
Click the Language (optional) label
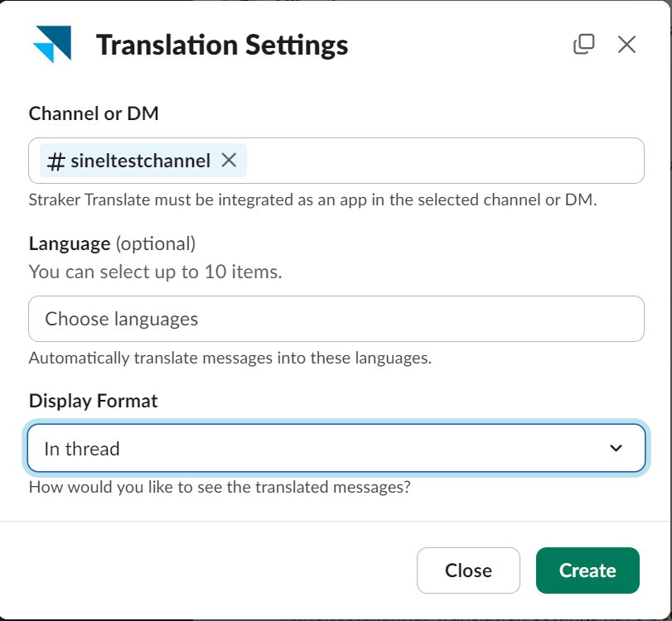click(x=113, y=243)
